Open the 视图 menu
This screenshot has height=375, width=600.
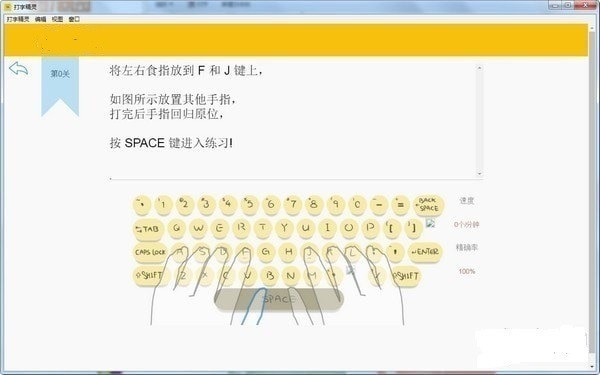click(x=57, y=19)
